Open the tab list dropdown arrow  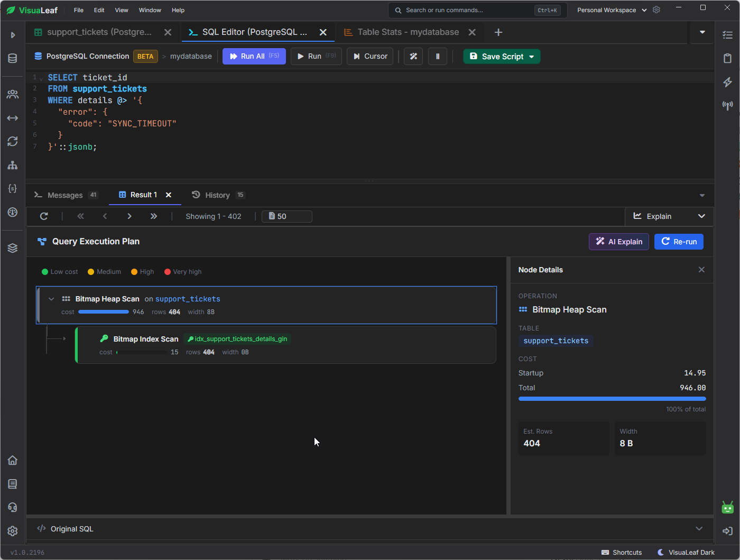[x=702, y=32]
